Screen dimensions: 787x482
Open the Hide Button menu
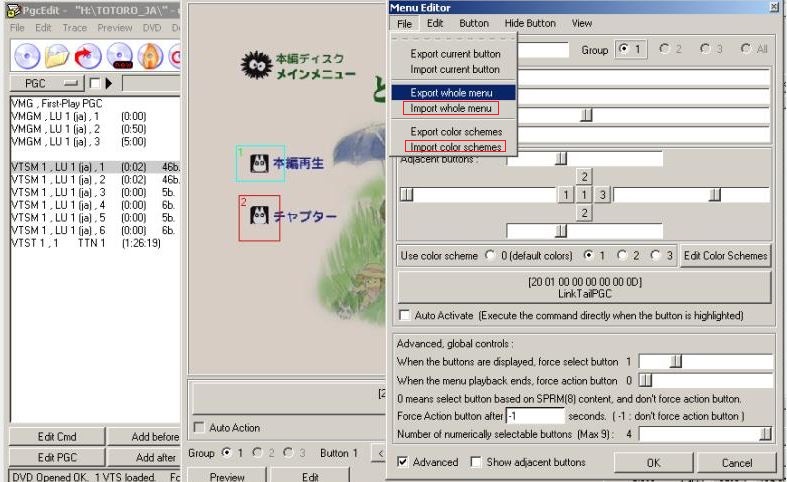(x=530, y=23)
